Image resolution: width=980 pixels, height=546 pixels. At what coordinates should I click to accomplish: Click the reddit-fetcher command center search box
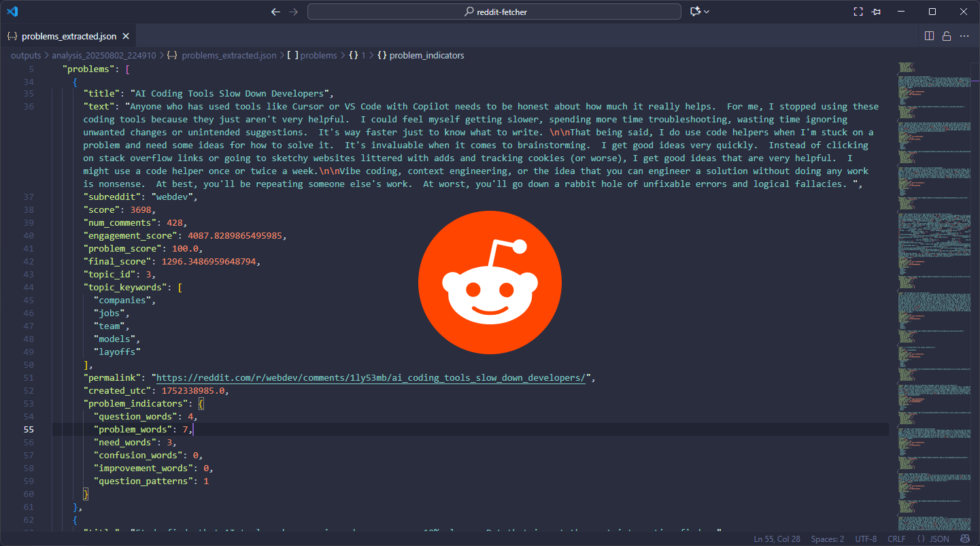[494, 12]
